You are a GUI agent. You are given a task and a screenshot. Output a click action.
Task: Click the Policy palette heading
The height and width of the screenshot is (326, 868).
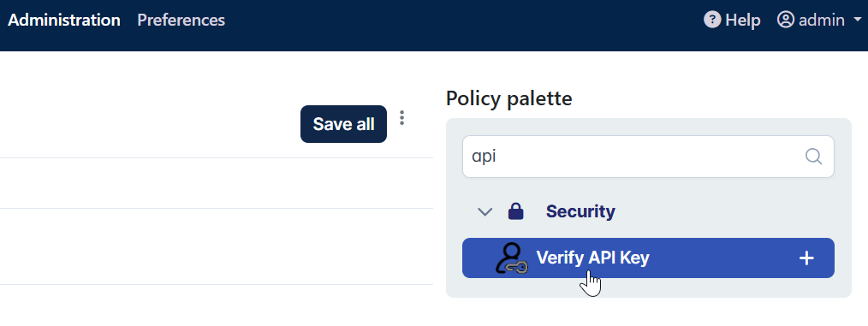point(508,98)
